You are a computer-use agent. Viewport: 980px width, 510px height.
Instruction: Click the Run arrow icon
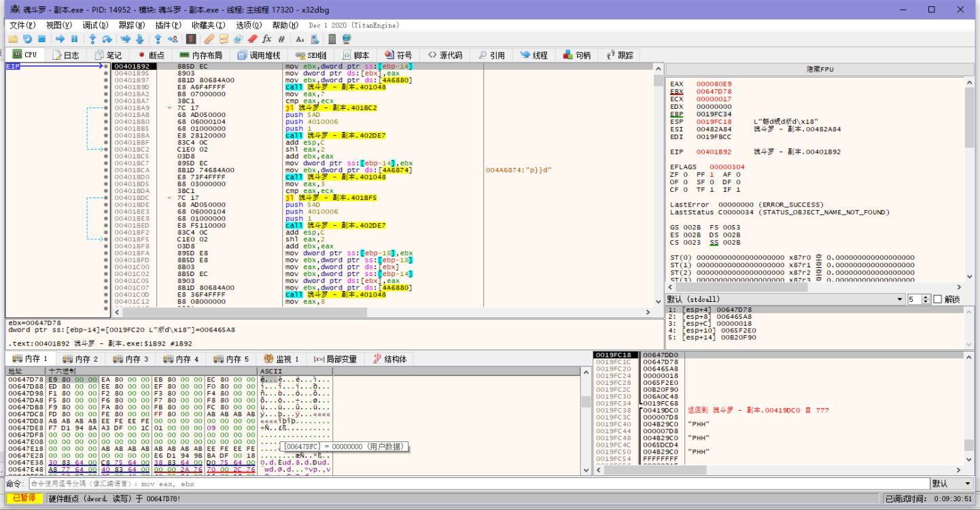60,39
